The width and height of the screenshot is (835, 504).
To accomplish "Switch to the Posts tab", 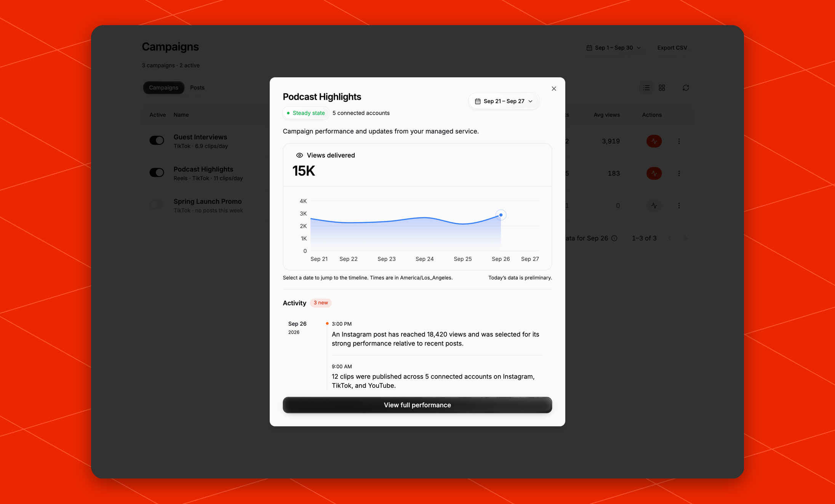I will click(x=197, y=88).
